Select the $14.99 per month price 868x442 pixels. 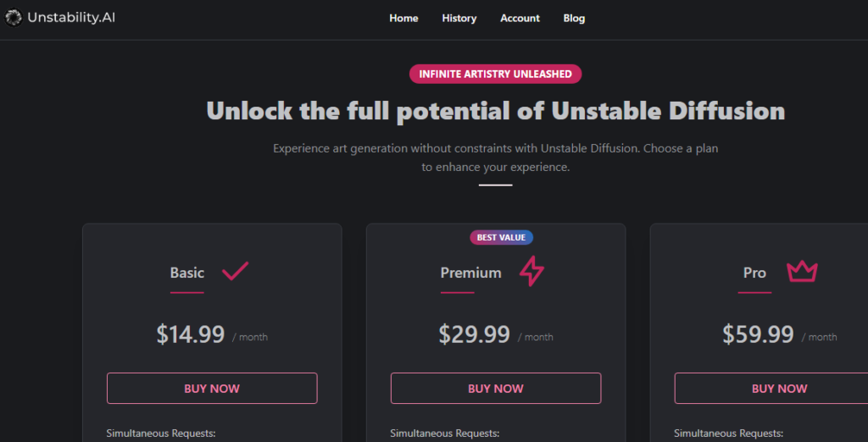tap(212, 334)
